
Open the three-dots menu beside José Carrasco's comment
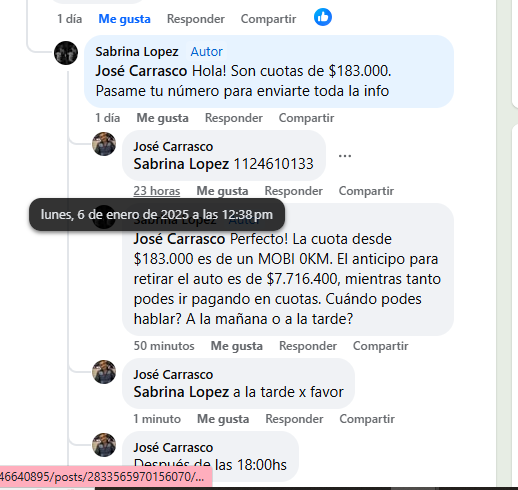345,156
